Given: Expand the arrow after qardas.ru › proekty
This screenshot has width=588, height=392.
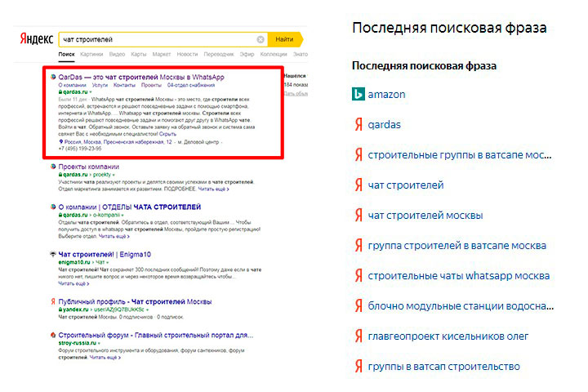Looking at the screenshot, I should [x=114, y=175].
